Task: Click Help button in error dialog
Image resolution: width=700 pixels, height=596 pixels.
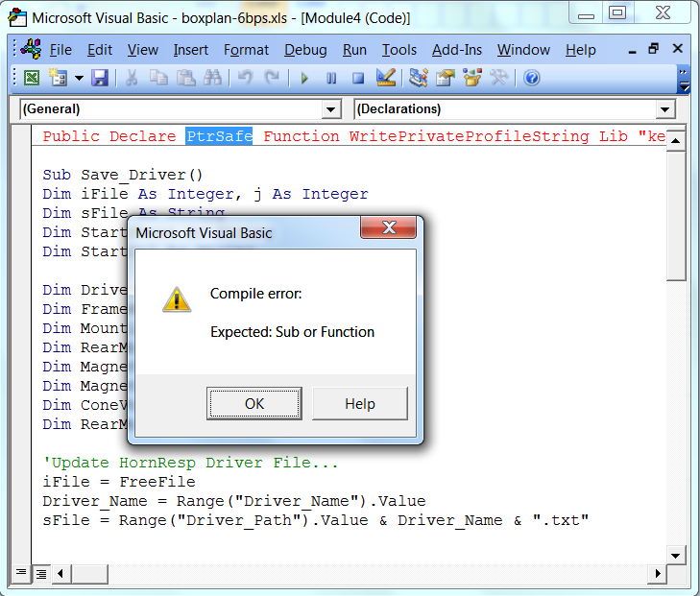Action: pyautogui.click(x=360, y=404)
